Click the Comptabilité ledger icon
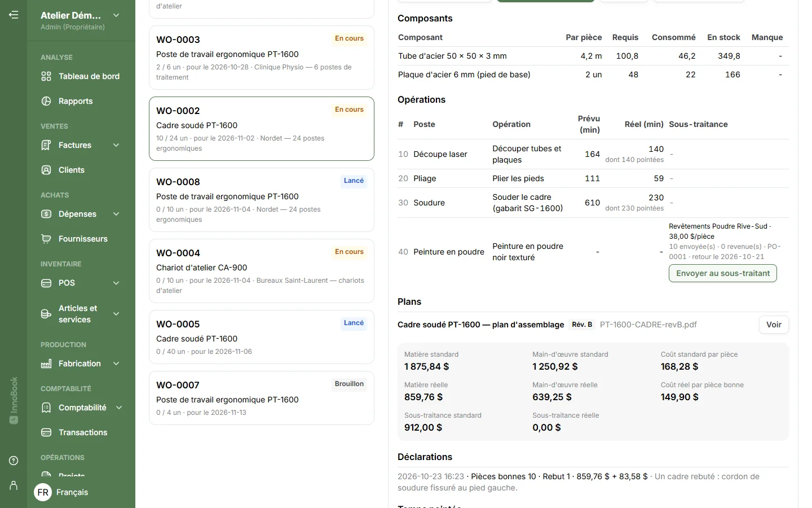Screen dimensions: 812x508 [46, 408]
